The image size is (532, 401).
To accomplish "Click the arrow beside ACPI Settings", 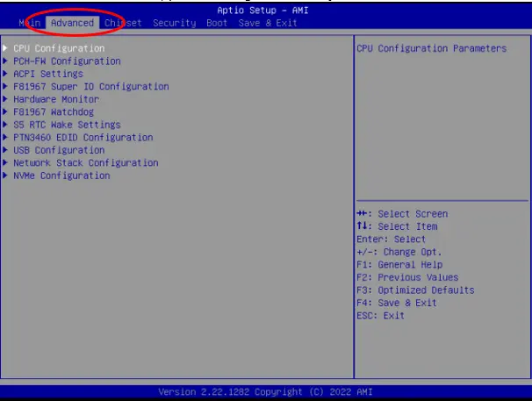I will tap(5, 74).
